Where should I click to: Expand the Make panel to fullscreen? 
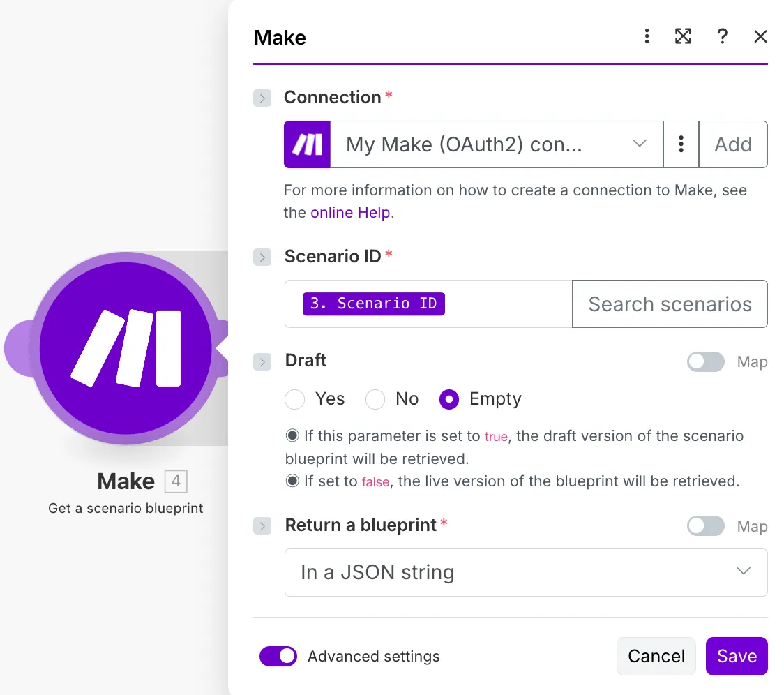[683, 36]
